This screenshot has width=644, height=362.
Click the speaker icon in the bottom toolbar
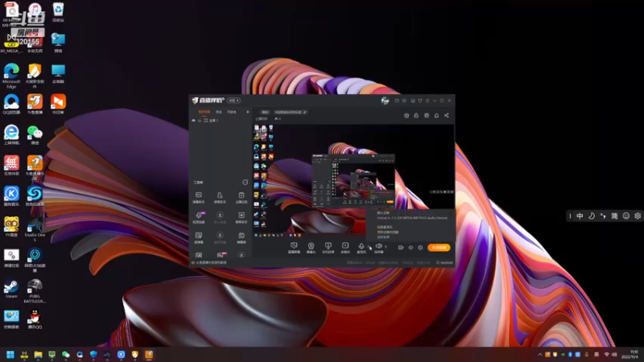click(378, 248)
